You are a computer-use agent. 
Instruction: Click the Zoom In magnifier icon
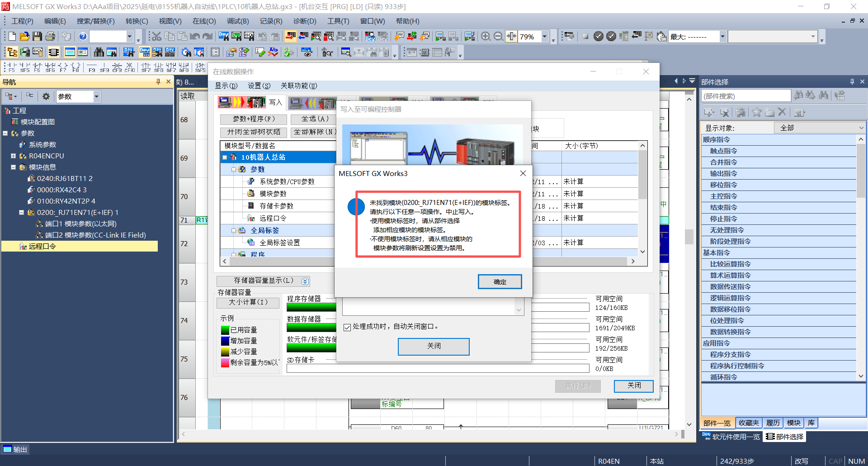(486, 37)
